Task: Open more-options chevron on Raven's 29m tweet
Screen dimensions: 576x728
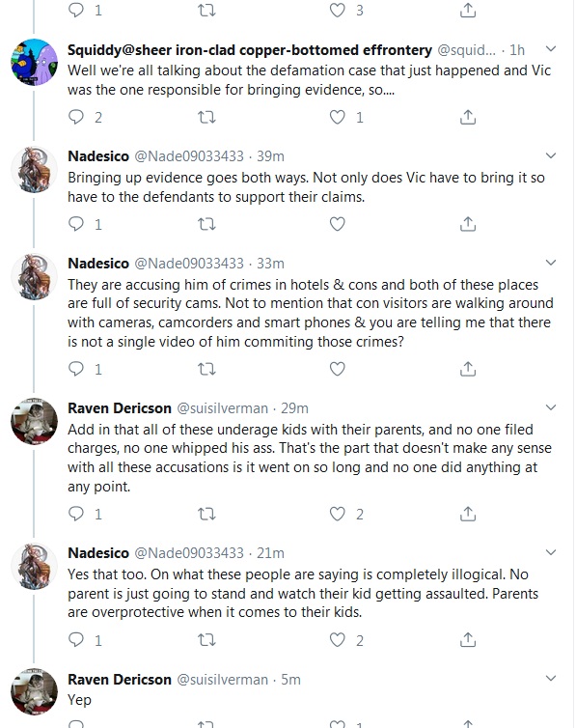Action: (x=551, y=407)
